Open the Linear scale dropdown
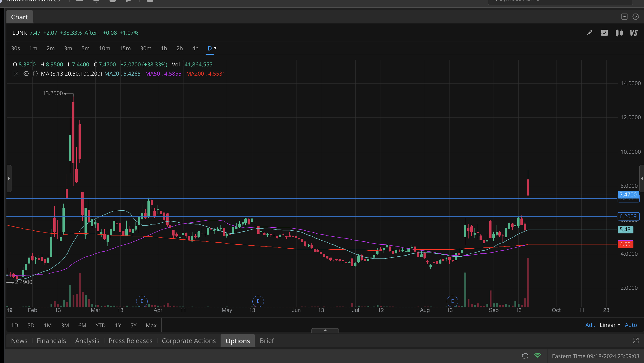 coord(610,325)
